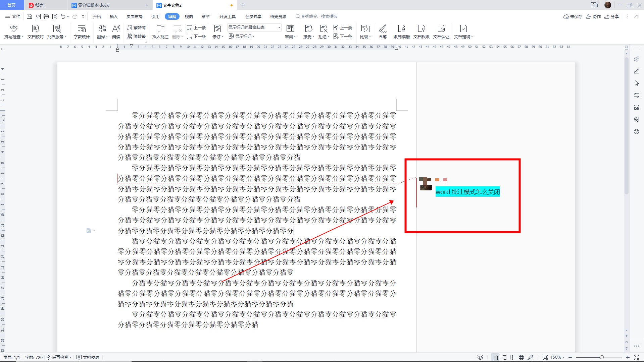Image resolution: width=644 pixels, height=362 pixels.
Task: Open the 稻壳 tab
Action: coord(45,5)
